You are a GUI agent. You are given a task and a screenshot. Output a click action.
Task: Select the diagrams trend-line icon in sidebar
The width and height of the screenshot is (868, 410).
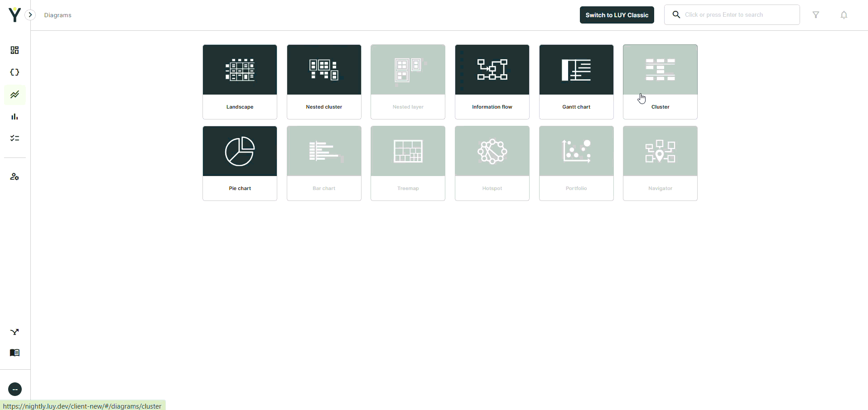coord(15,95)
